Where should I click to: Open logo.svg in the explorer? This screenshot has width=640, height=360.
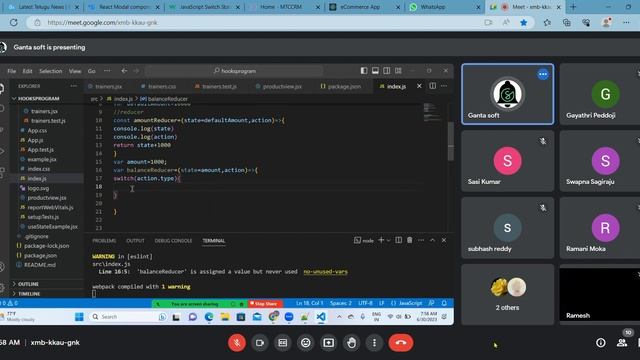[38, 188]
